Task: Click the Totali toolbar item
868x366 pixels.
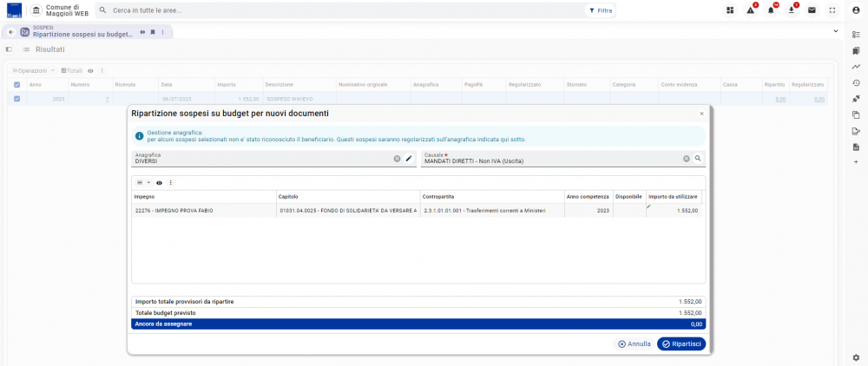Action: point(72,71)
